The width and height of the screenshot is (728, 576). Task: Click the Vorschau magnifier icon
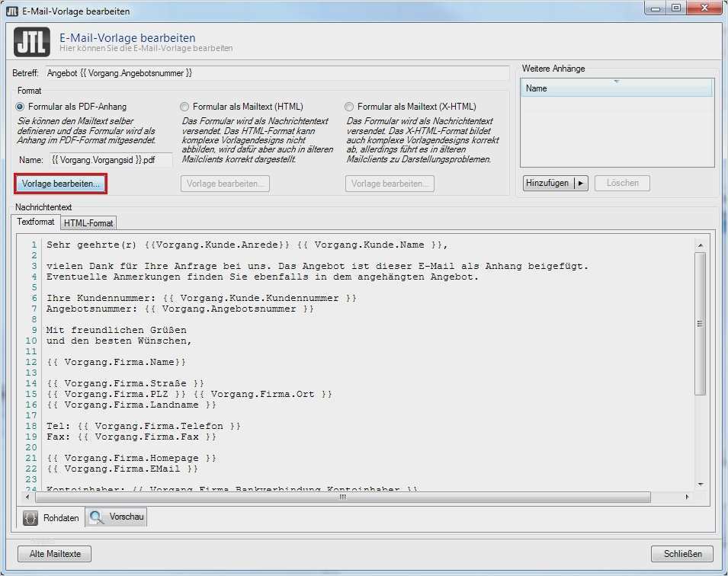point(97,517)
